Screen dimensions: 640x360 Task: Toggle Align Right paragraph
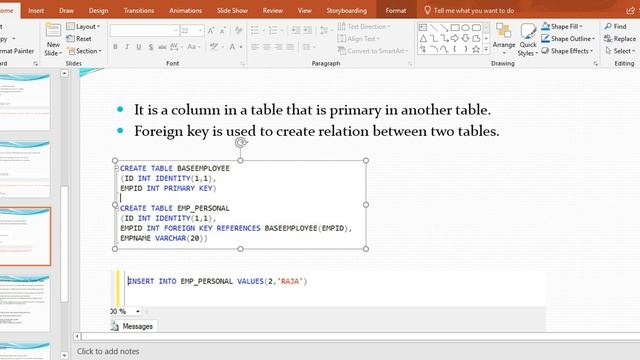coord(279,47)
